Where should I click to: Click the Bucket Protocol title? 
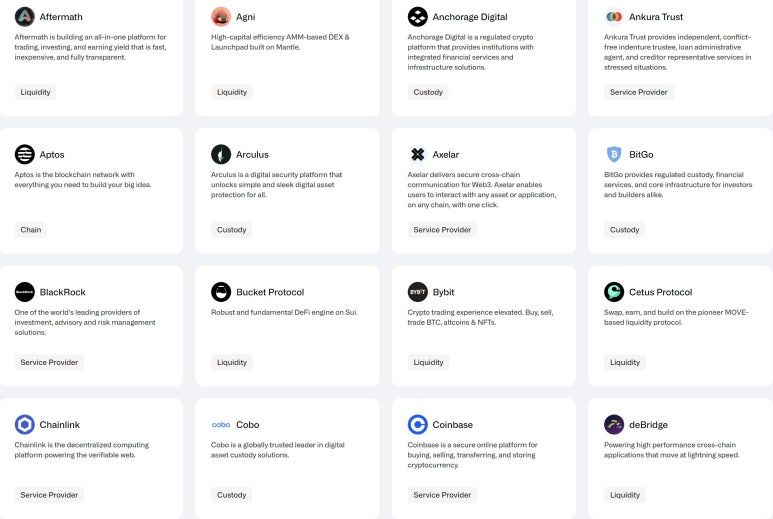click(270, 292)
